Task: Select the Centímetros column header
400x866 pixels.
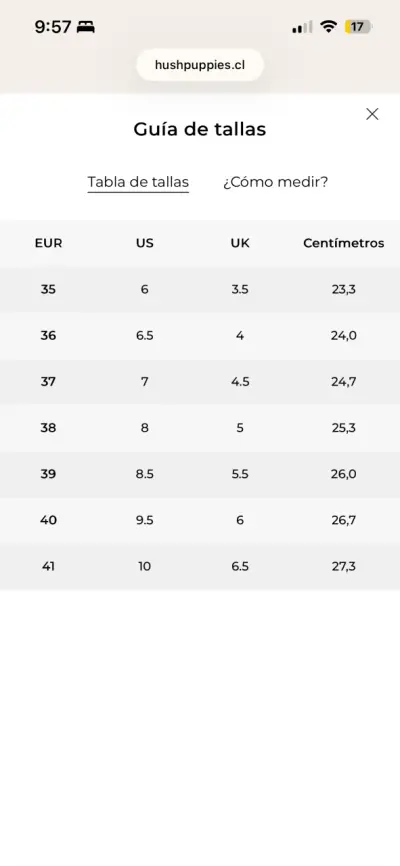Action: [344, 244]
